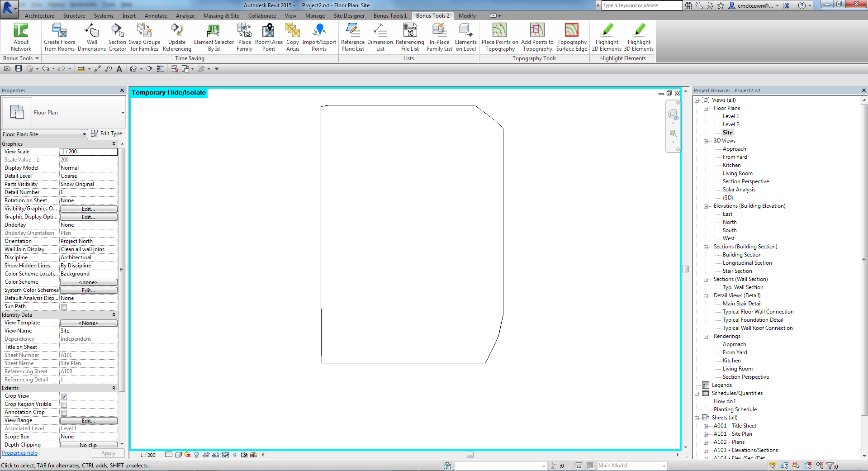Switch to the Architecture ribbon tab
This screenshot has height=471, width=868.
click(39, 15)
